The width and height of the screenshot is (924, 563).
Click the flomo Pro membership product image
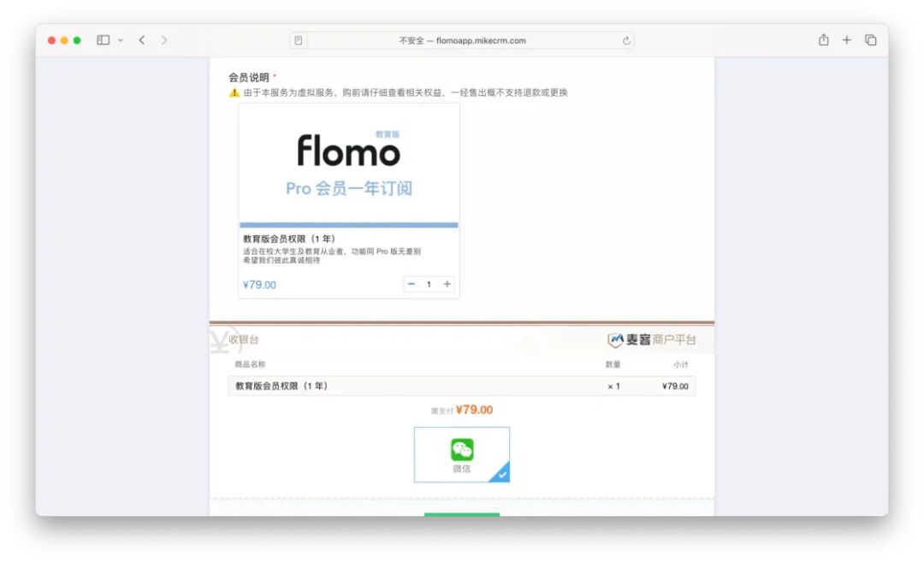coord(349,165)
